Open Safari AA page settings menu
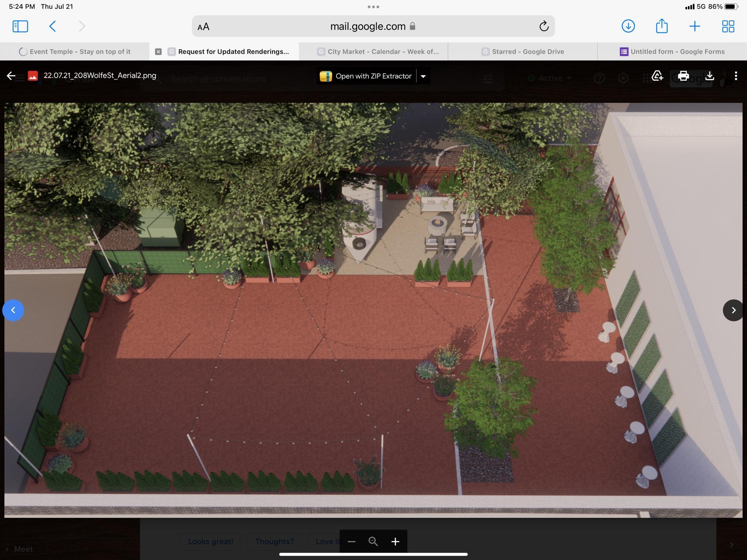The image size is (747, 560). (x=203, y=27)
